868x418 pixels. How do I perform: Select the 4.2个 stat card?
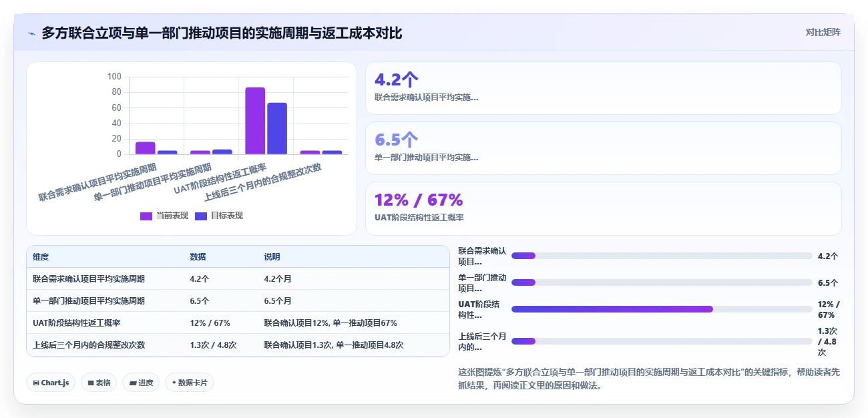point(604,88)
